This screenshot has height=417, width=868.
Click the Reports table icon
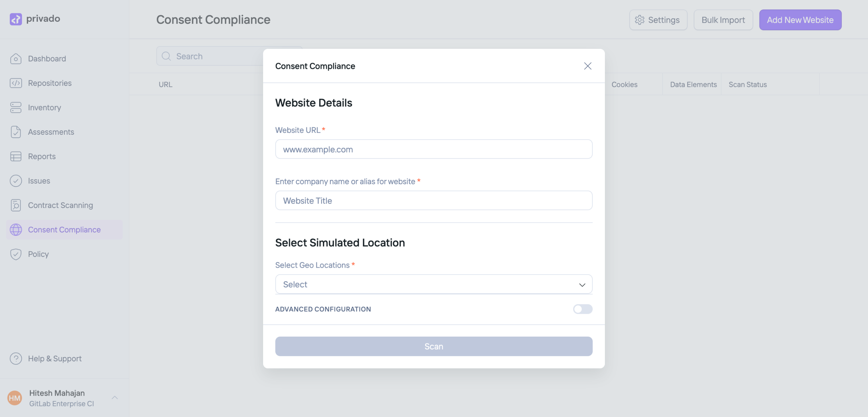click(16, 156)
